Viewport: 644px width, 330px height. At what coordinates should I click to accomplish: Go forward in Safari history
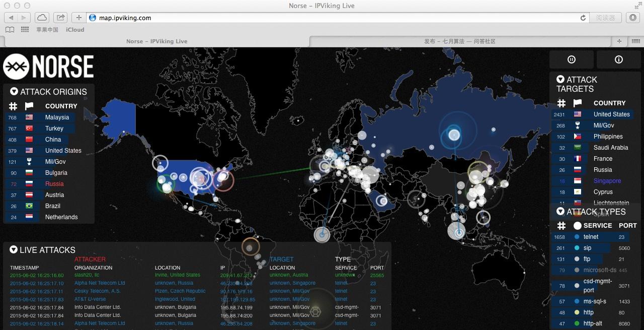(x=24, y=18)
